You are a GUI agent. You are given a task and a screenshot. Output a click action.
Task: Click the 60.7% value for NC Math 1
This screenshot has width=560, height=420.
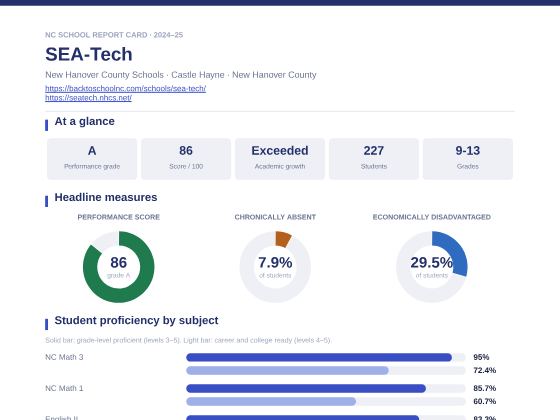485,401
